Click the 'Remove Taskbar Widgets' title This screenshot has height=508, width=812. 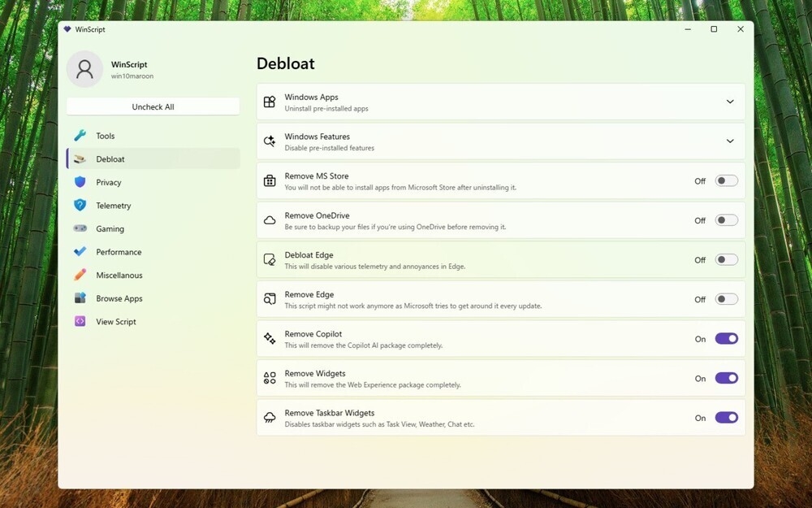(330, 413)
